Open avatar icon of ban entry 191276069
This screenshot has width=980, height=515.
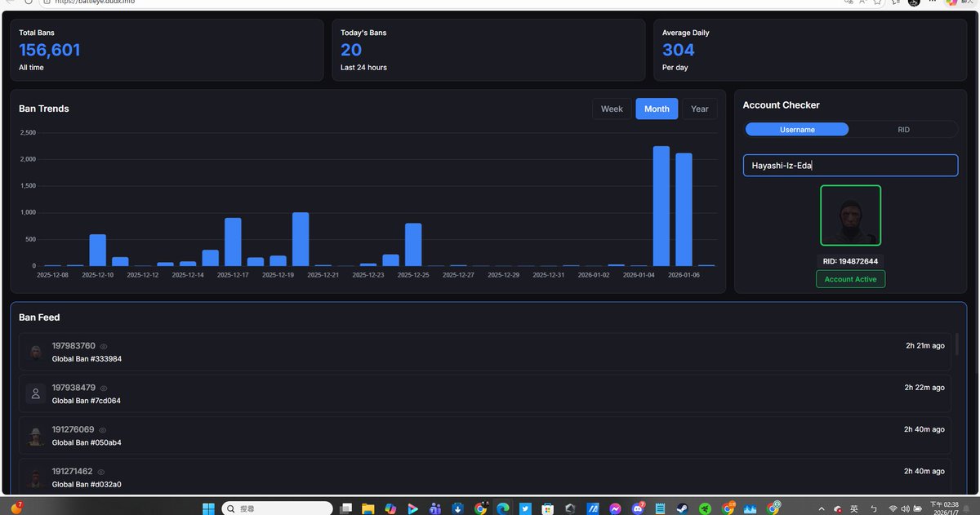click(x=36, y=436)
